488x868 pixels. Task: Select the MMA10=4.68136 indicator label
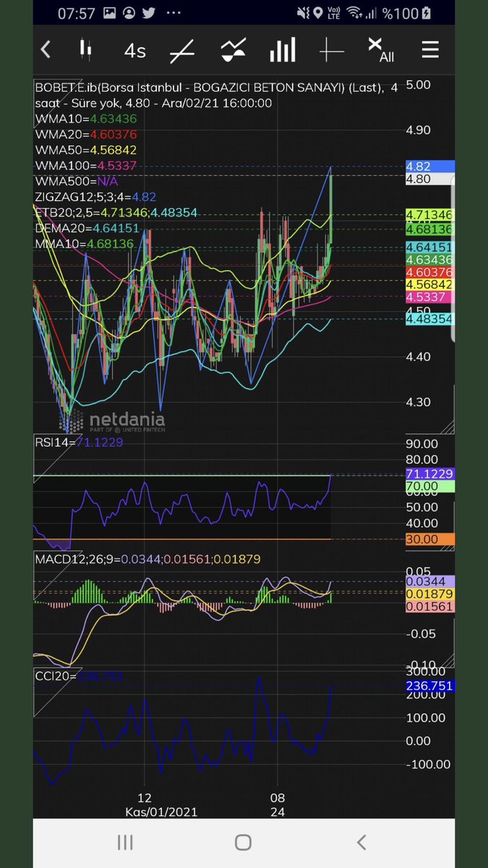(84, 244)
